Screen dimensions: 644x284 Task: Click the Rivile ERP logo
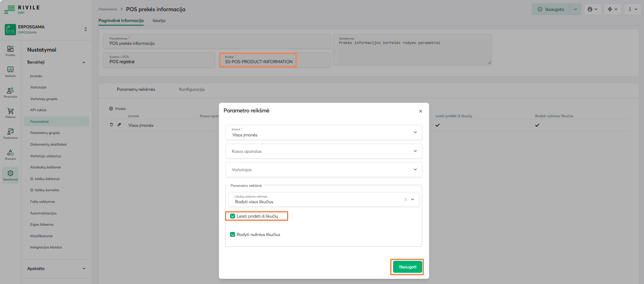22,9
